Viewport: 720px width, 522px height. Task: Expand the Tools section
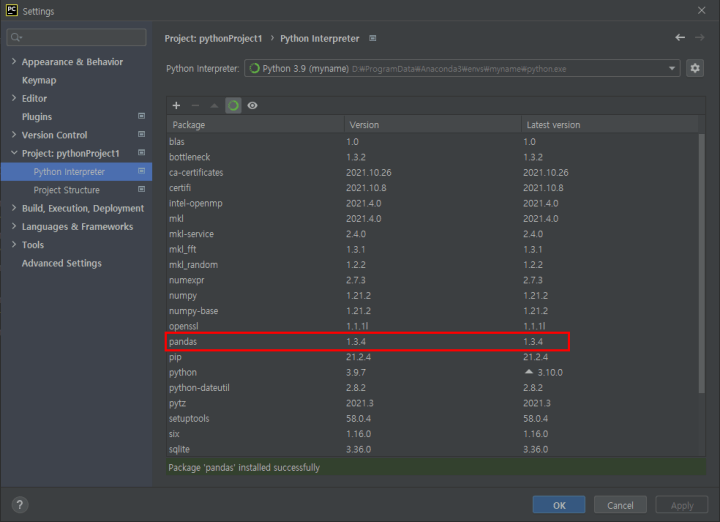(x=14, y=244)
